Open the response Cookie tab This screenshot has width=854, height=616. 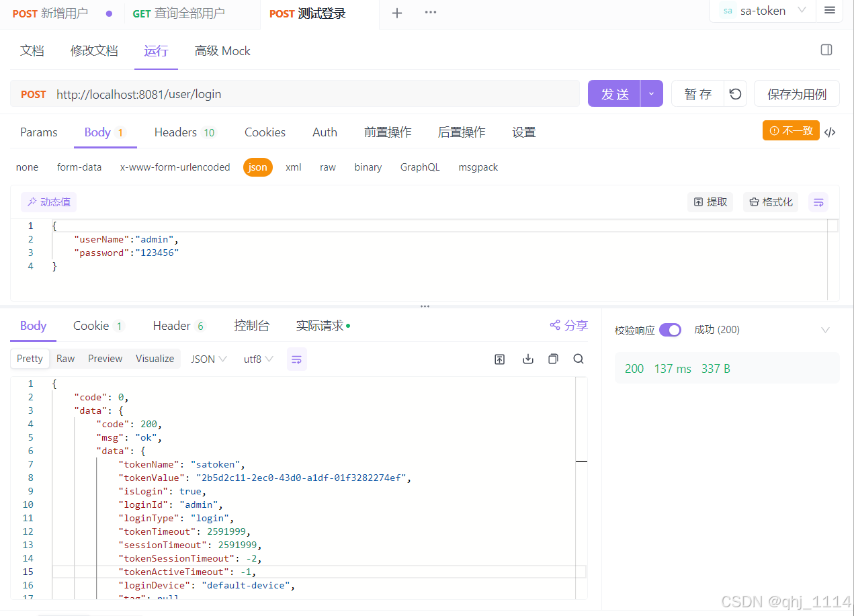click(x=99, y=326)
